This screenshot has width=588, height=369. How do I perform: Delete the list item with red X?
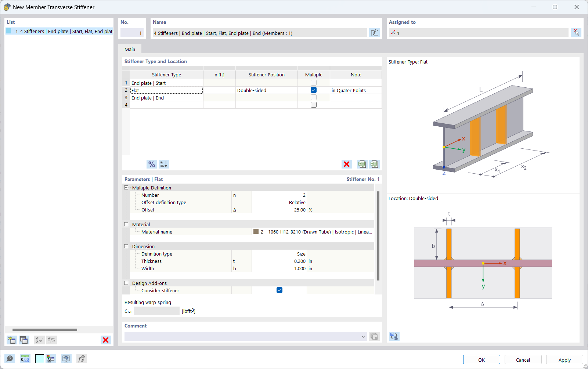(106, 340)
